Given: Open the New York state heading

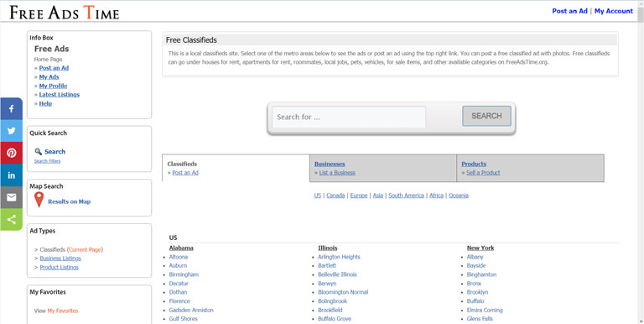Looking at the screenshot, I should click(x=480, y=248).
